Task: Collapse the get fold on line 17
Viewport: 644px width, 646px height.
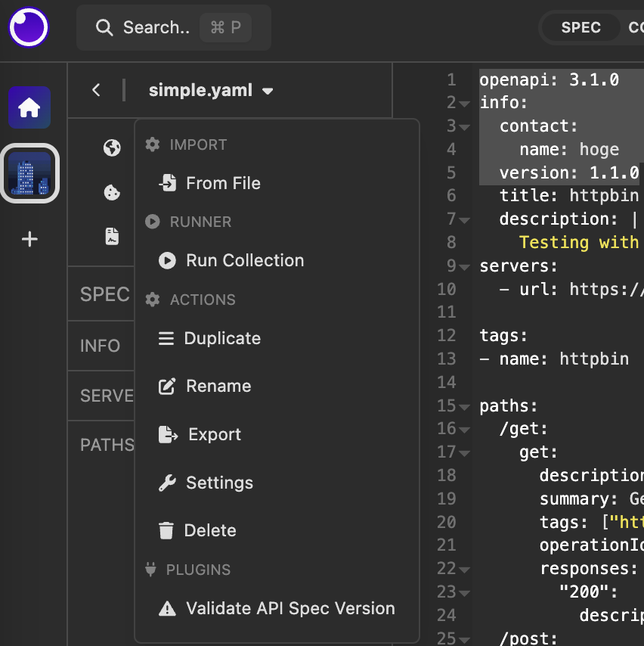Action: pyautogui.click(x=464, y=454)
